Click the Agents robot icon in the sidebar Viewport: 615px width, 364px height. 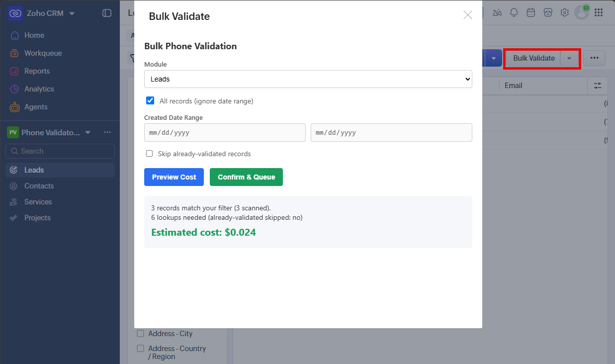pyautogui.click(x=15, y=107)
